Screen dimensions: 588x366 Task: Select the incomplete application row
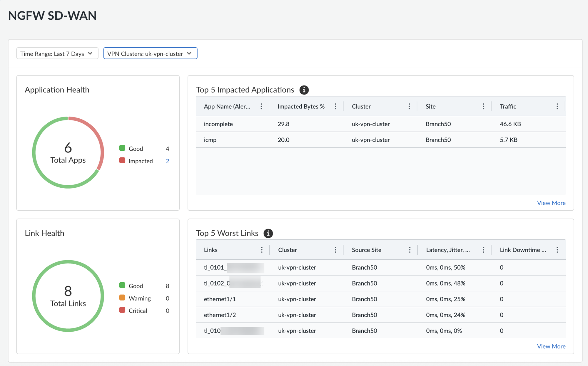pos(381,124)
